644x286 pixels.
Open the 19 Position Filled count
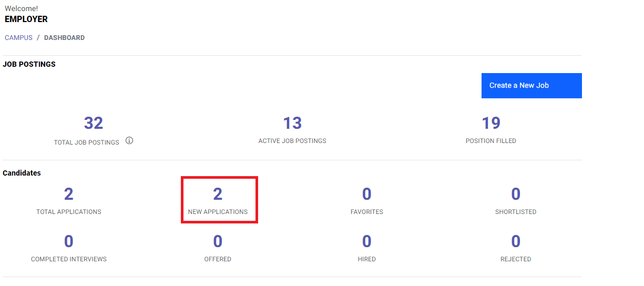point(491,123)
